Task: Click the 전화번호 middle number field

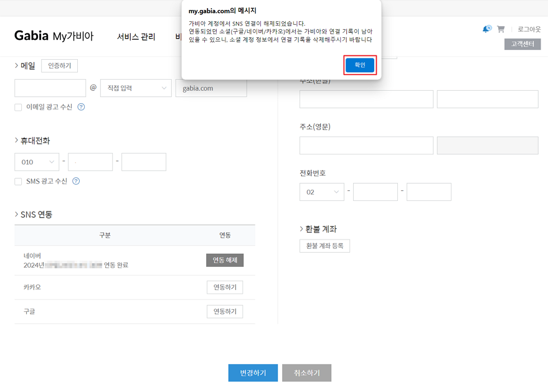Action: (376, 192)
